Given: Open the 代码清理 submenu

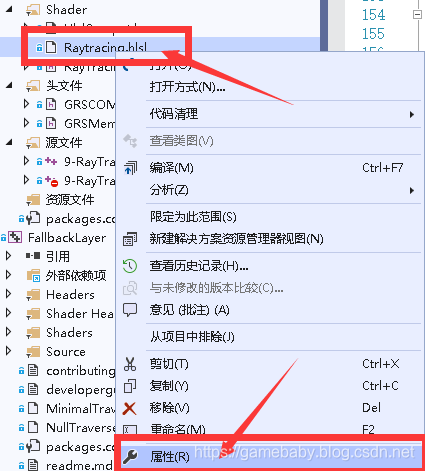Looking at the screenshot, I should (282, 114).
